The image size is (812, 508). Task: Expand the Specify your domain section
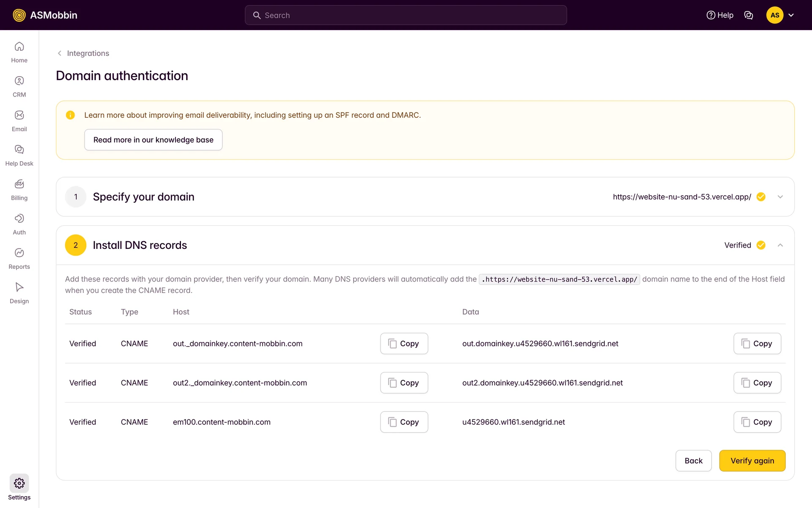780,197
